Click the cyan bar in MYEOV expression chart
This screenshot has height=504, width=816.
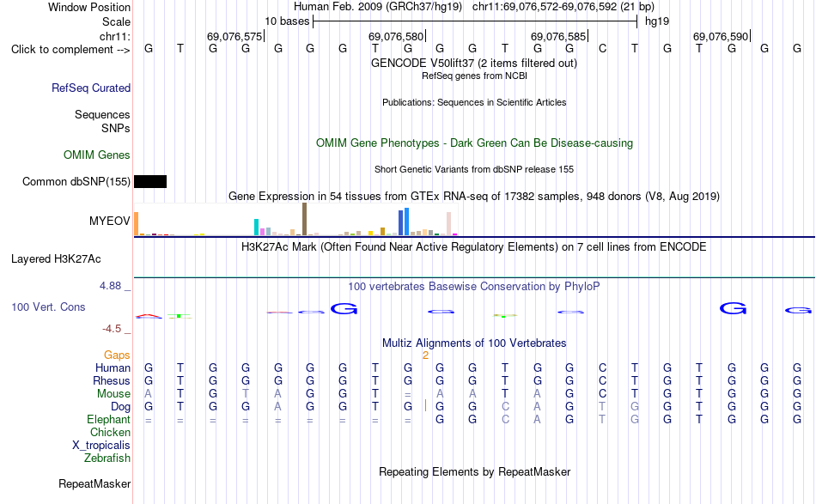[256, 228]
